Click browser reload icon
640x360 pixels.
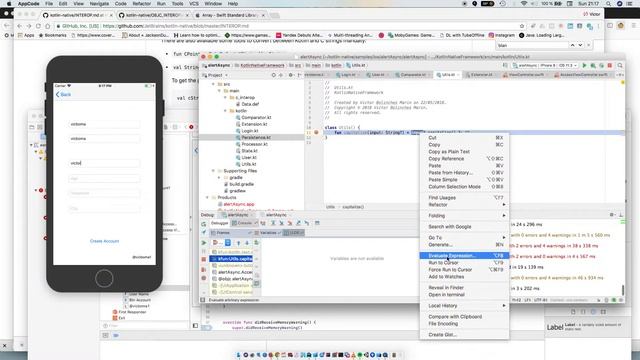pos(38,26)
